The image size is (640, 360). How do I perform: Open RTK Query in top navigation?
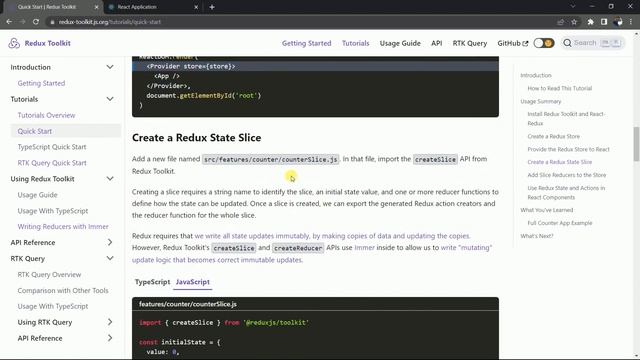click(x=470, y=43)
